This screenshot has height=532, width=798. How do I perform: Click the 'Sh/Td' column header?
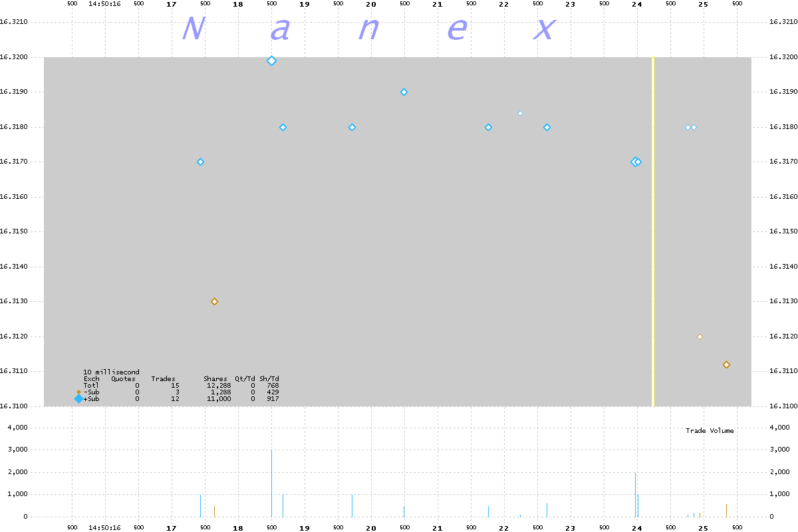269,378
